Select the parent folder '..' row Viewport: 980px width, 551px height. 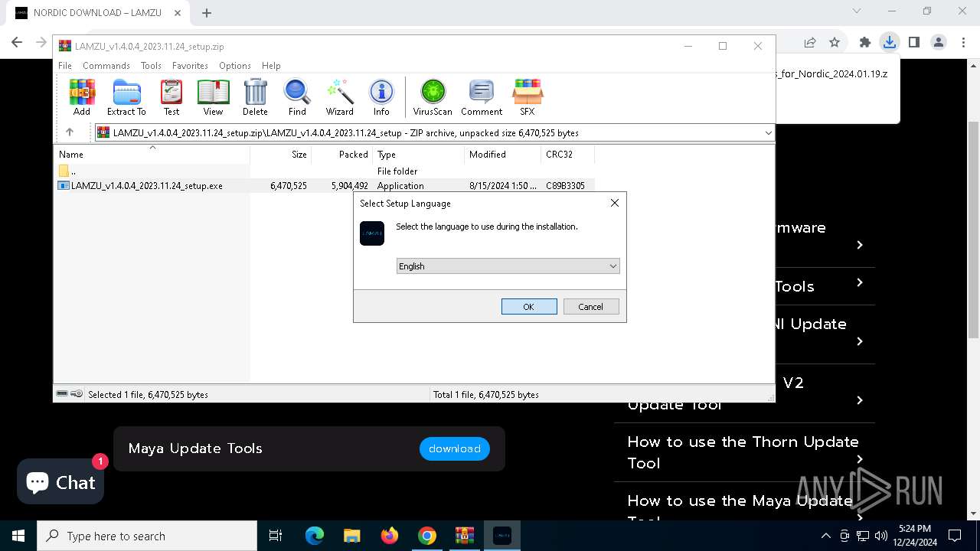tap(325, 171)
